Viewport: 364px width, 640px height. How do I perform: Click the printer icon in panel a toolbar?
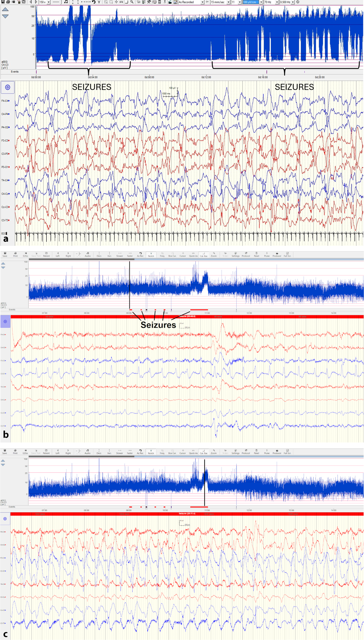8,2
